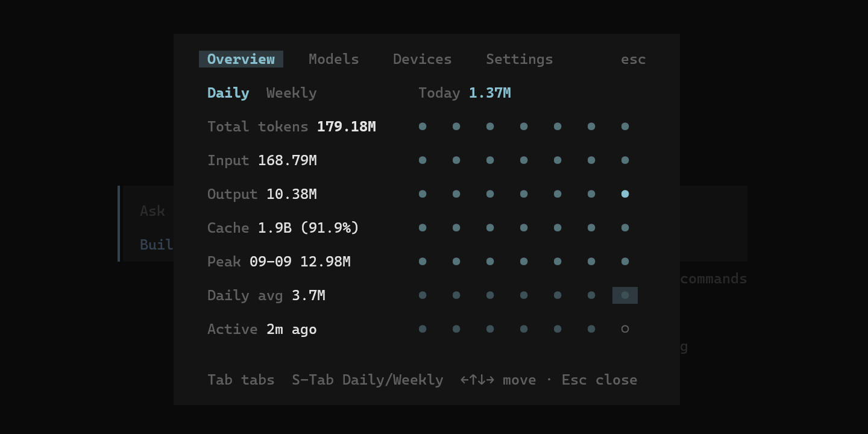Go to the Settings tab

click(520, 59)
